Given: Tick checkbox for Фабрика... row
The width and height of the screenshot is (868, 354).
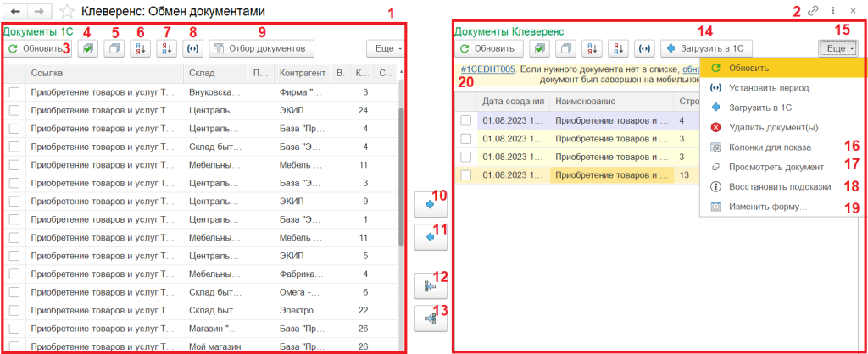Looking at the screenshot, I should [14, 274].
